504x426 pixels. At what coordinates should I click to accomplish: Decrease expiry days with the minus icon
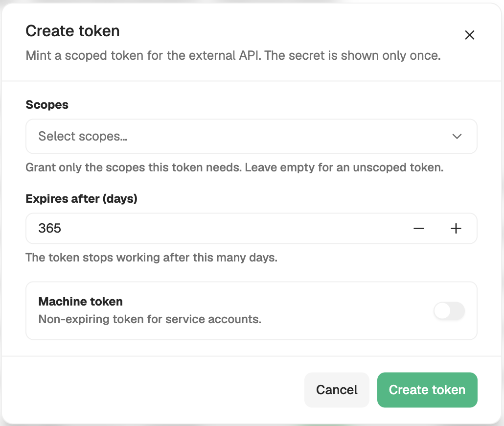(418, 229)
